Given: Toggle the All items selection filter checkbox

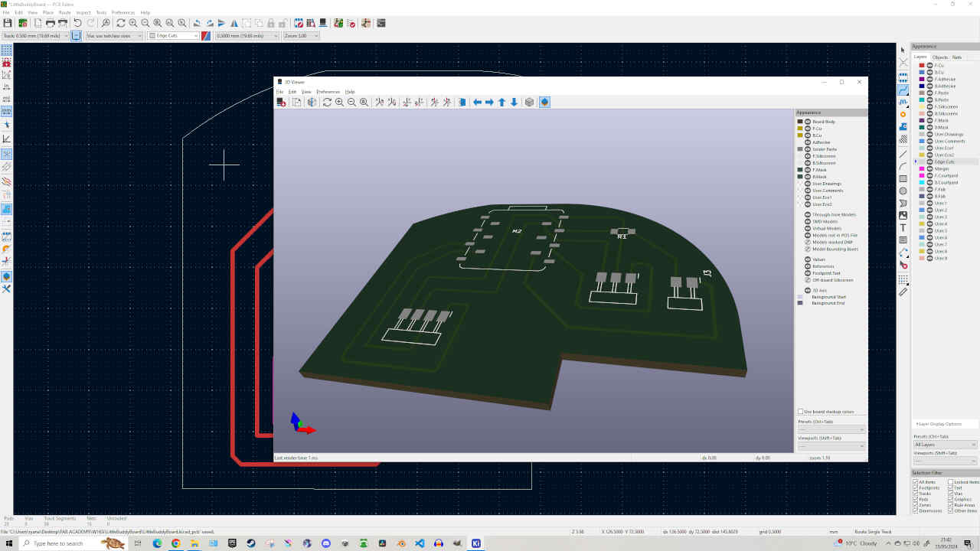Looking at the screenshot, I should [916, 482].
